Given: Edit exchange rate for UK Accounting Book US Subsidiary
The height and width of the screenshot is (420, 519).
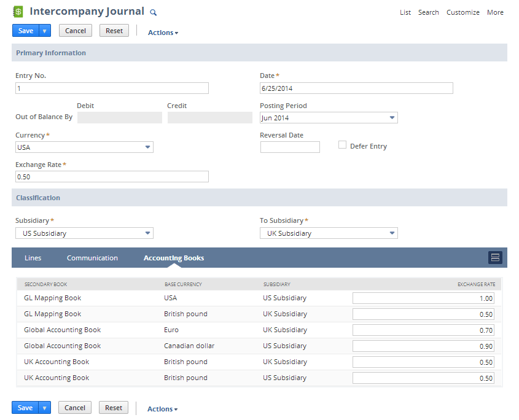Looking at the screenshot, I should click(423, 378).
